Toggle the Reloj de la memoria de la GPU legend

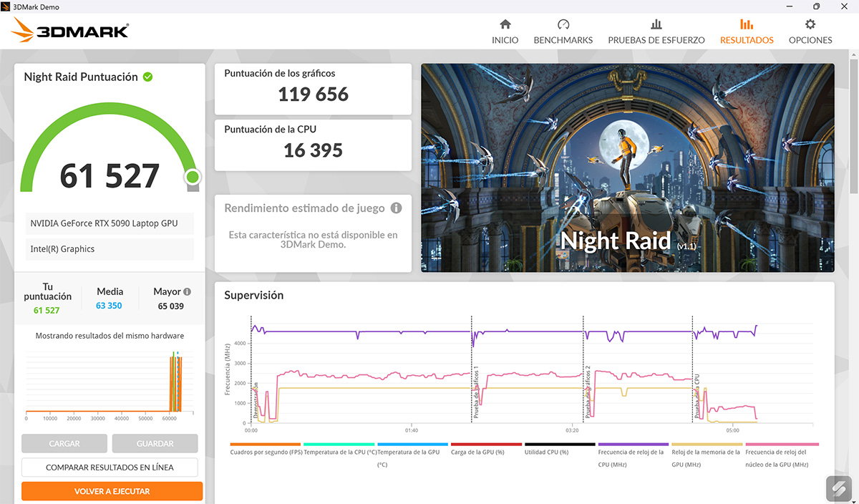click(x=707, y=455)
